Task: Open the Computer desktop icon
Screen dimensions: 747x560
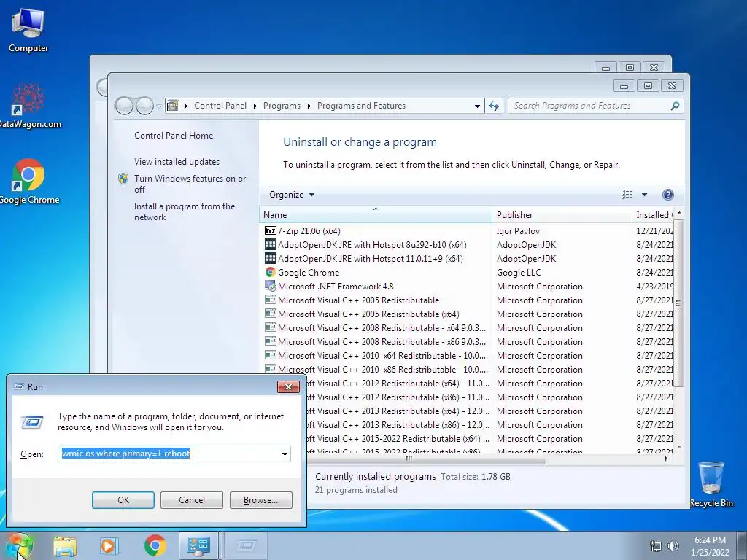Action: point(28,31)
